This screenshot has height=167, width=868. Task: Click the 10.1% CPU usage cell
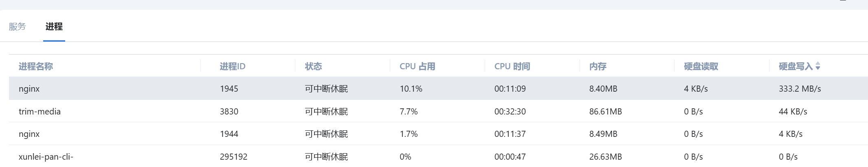411,89
